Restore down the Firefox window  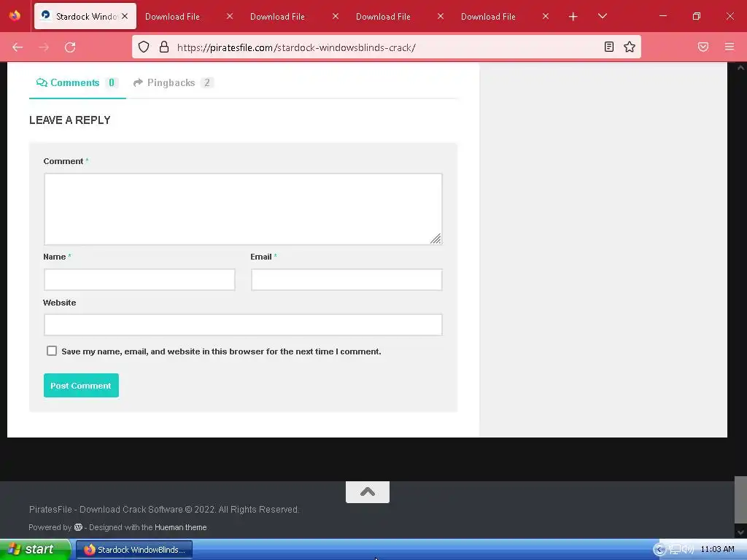click(697, 16)
